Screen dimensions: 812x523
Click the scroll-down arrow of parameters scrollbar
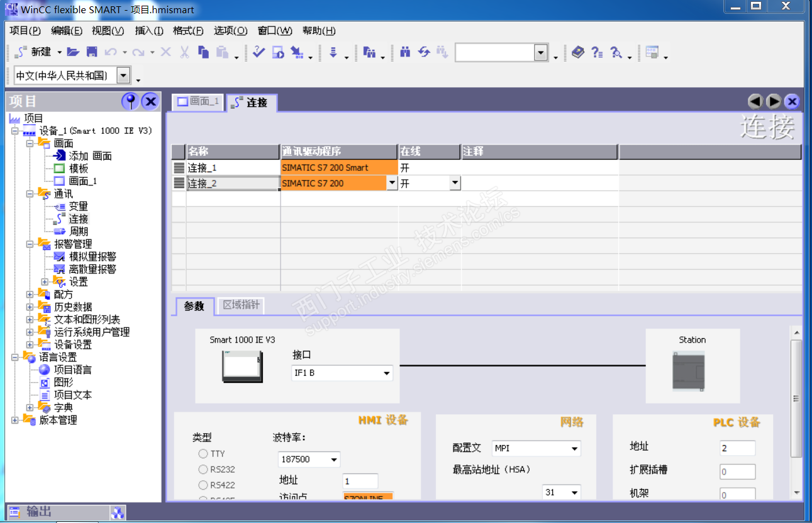pyautogui.click(x=797, y=493)
